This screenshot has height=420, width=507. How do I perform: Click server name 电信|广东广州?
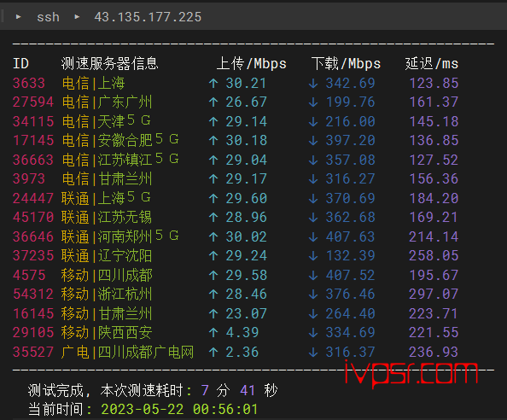click(107, 102)
